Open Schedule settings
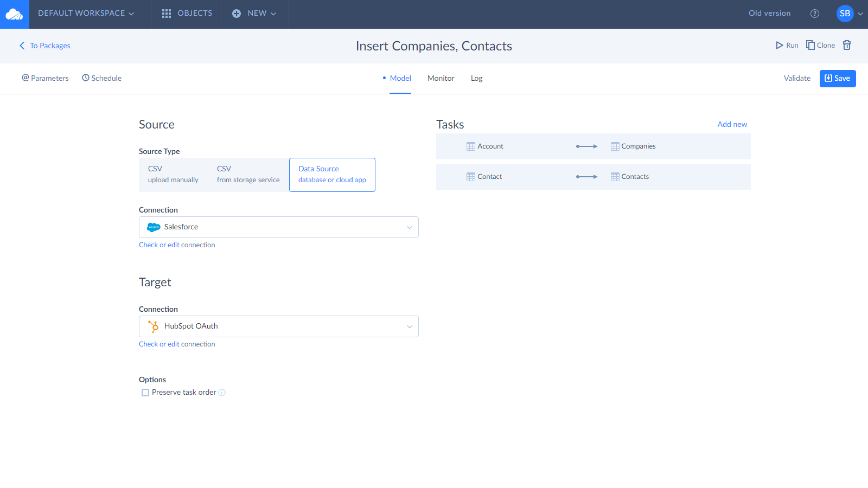The image size is (868, 488). pos(101,78)
